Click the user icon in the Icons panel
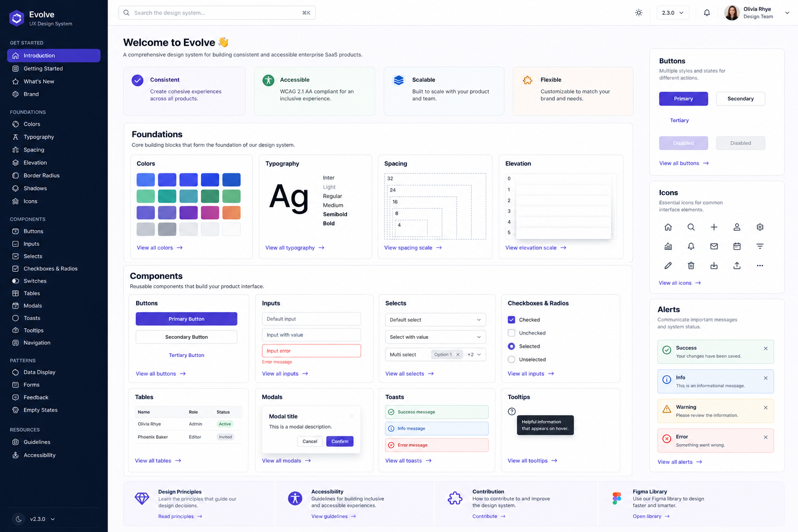 (x=737, y=227)
